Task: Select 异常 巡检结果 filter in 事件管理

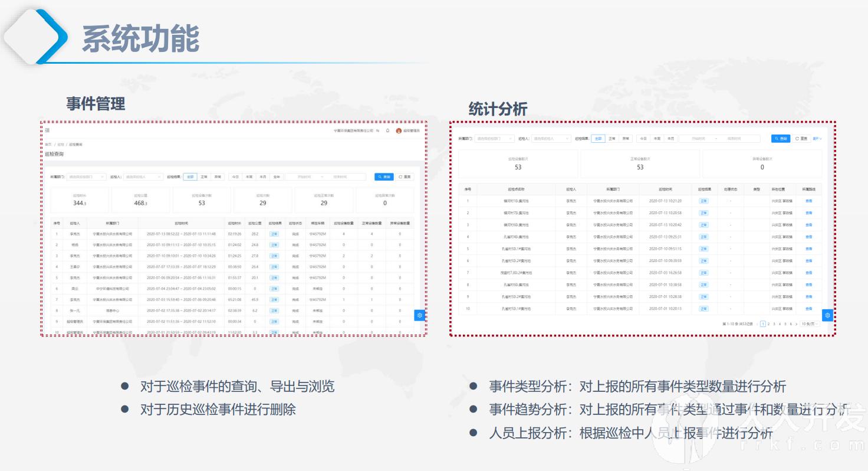Action: (x=218, y=176)
